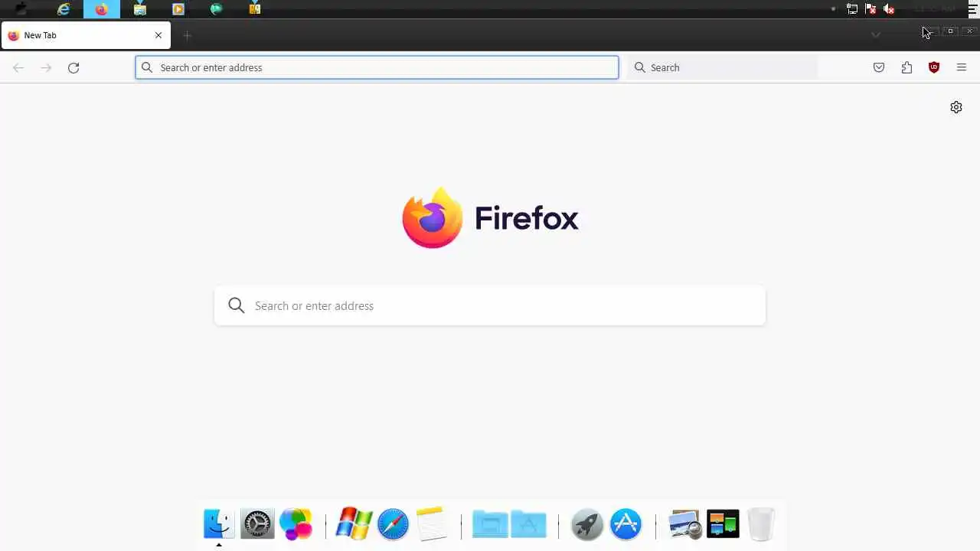Open media player icon in top bar
This screenshot has height=551, width=980.
(x=178, y=9)
